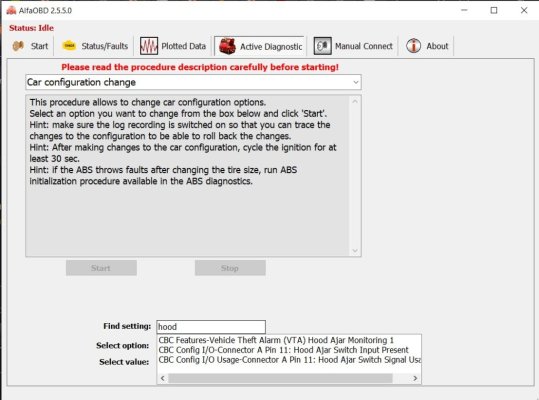539x400 pixels.
Task: Open the Start tab
Action: point(31,46)
